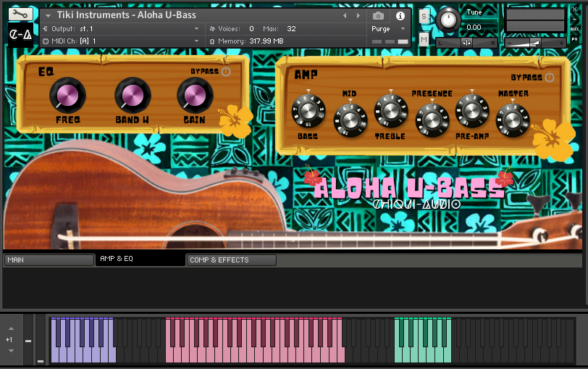Go to the previous instrument arrow
Screen dimensions: 588x369
coord(345,15)
